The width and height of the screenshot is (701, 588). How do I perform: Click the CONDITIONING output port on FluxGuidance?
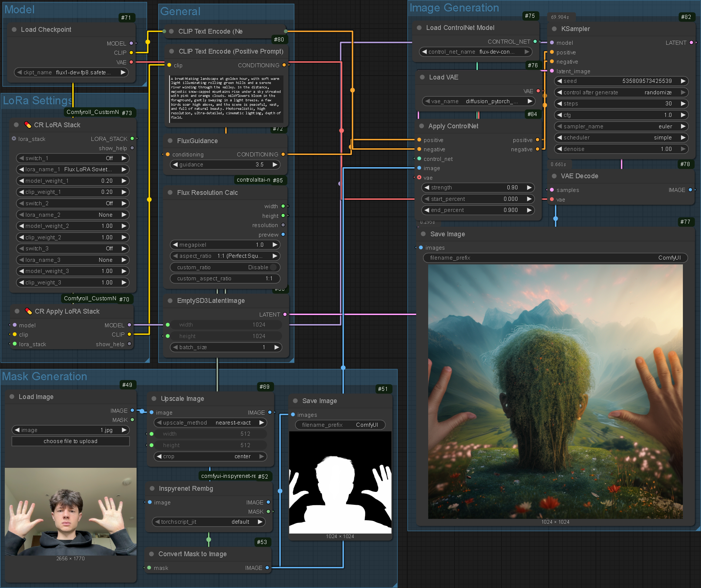[283, 155]
